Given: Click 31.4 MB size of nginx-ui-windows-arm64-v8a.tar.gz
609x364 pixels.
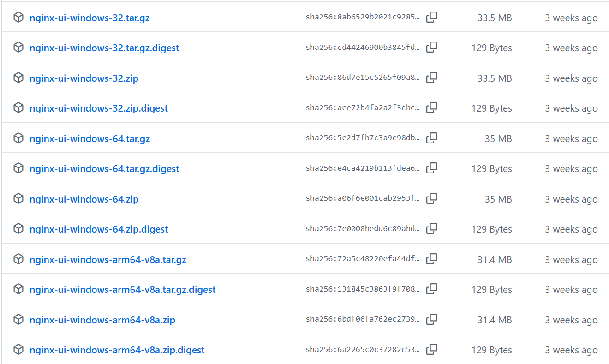Looking at the screenshot, I should point(495,260).
